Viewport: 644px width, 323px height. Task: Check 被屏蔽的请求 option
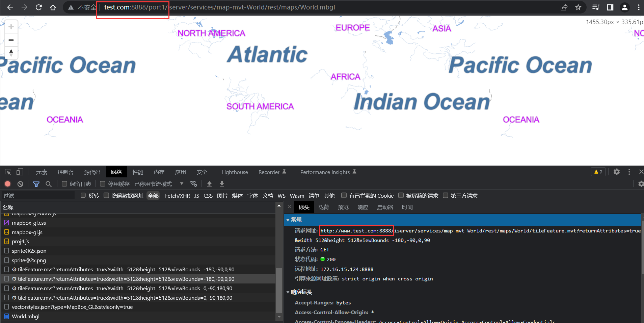click(x=401, y=195)
